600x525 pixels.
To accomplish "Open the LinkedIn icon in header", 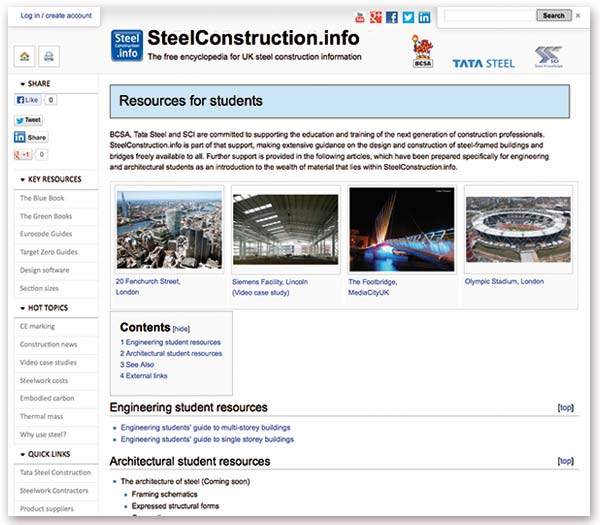I will pos(424,17).
